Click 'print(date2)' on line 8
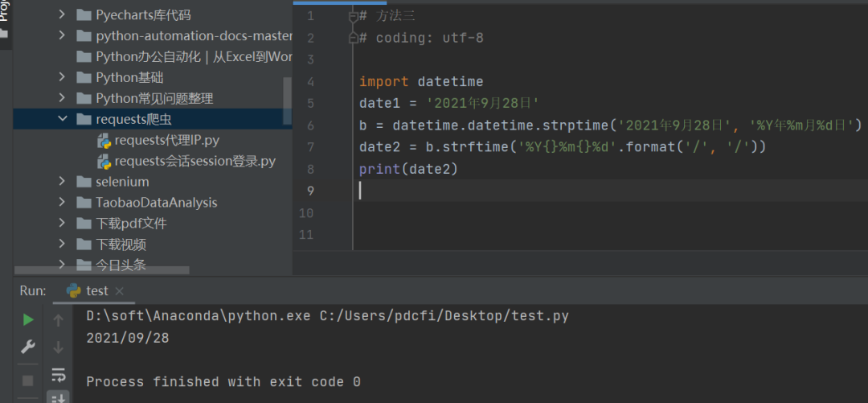Image resolution: width=868 pixels, height=403 pixels. pyautogui.click(x=408, y=169)
